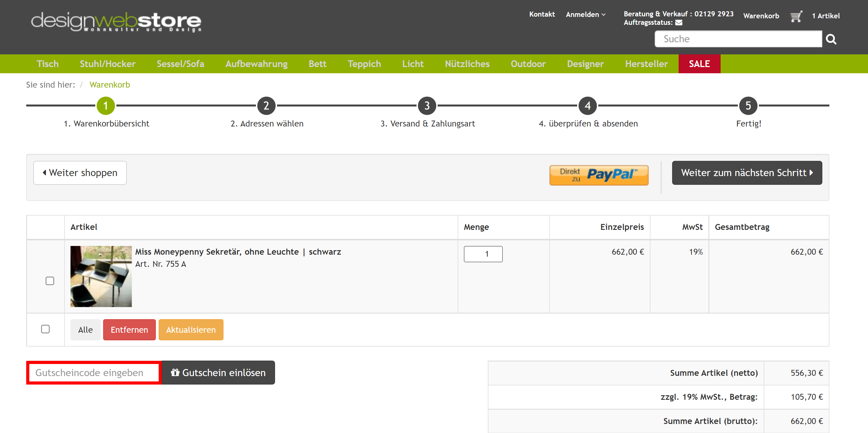This screenshot has width=868, height=433.
Task: Click the red Entfernen button
Action: click(x=129, y=330)
